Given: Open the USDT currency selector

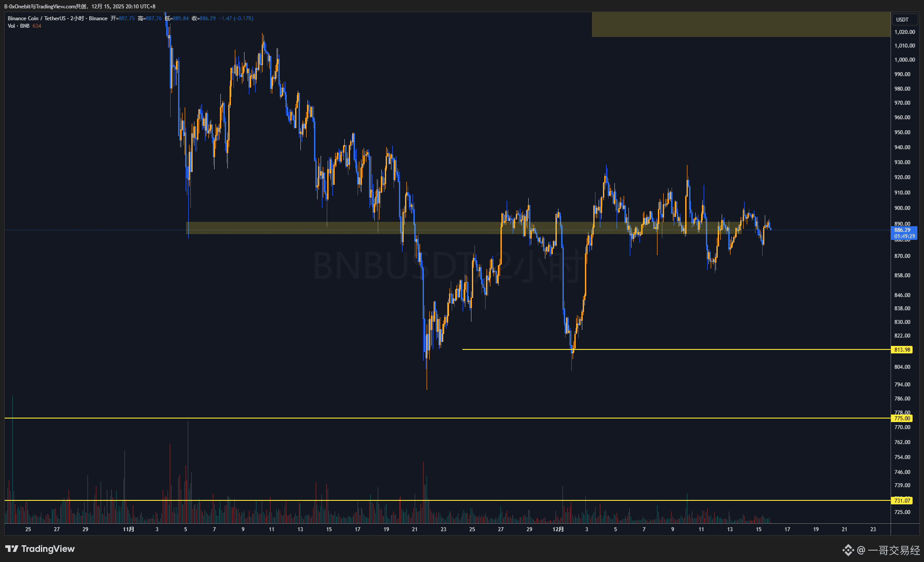Looking at the screenshot, I should tap(902, 19).
